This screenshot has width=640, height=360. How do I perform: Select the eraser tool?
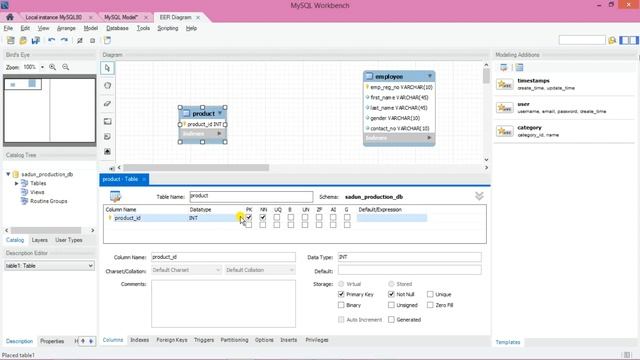click(x=107, y=103)
